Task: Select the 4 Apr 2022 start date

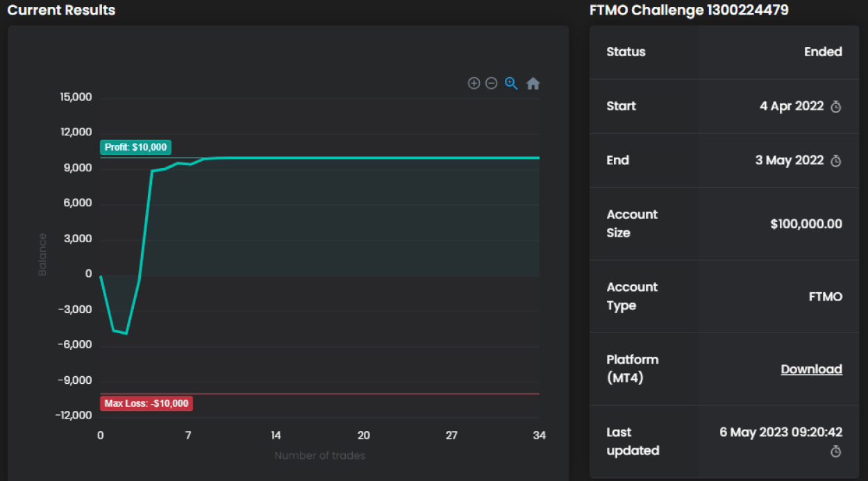Action: tap(792, 106)
